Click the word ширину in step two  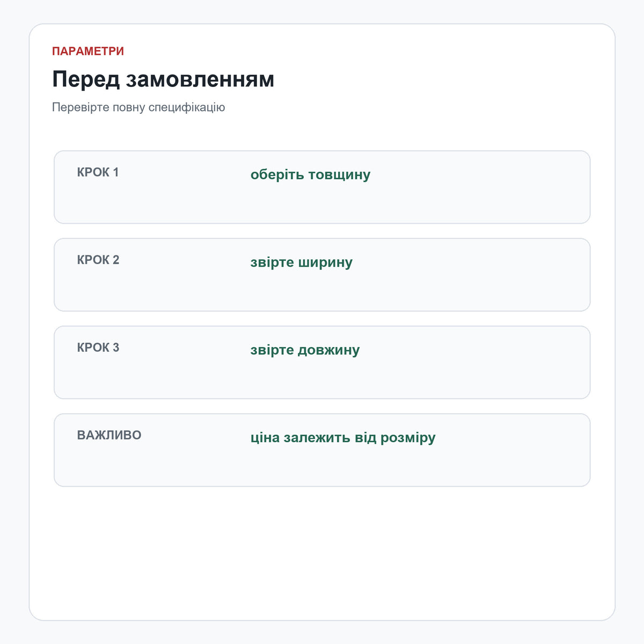point(325,263)
